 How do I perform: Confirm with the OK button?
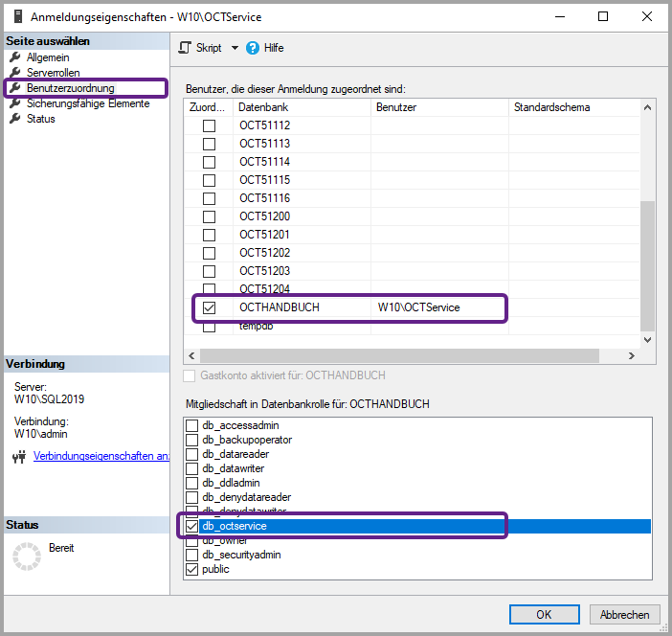[x=544, y=615]
